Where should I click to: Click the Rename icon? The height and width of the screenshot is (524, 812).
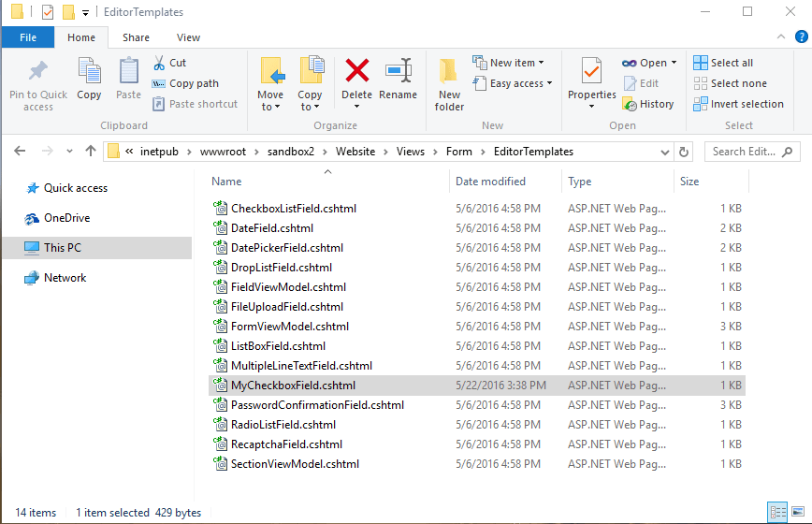click(x=399, y=71)
